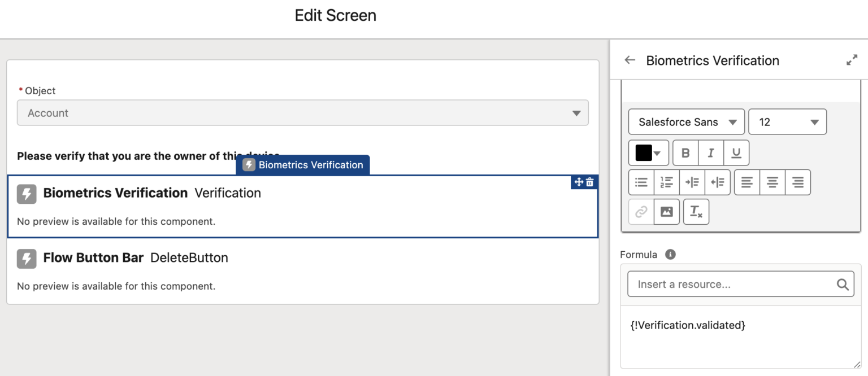The width and height of the screenshot is (868, 376).
Task: Click the Formula info icon
Action: click(x=670, y=254)
